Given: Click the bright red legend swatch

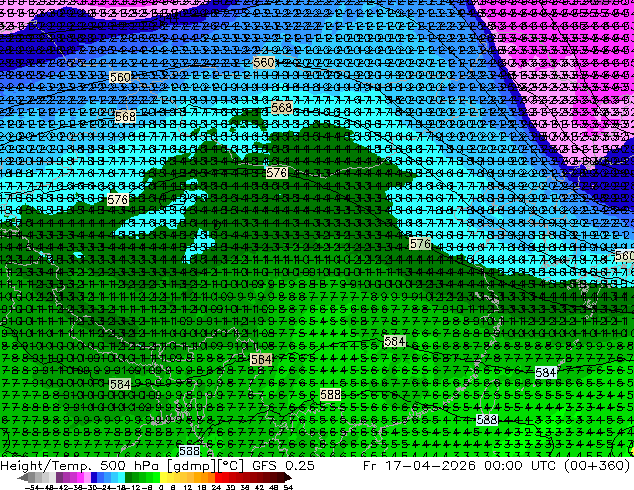Looking at the screenshot, I should click(218, 477).
